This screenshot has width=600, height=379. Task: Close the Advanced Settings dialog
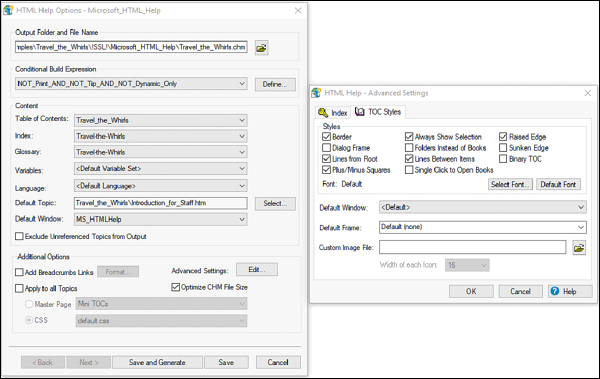click(588, 93)
